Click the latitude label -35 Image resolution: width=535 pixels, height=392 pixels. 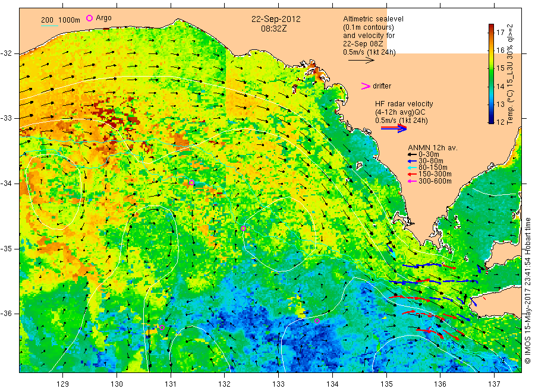tap(7, 248)
